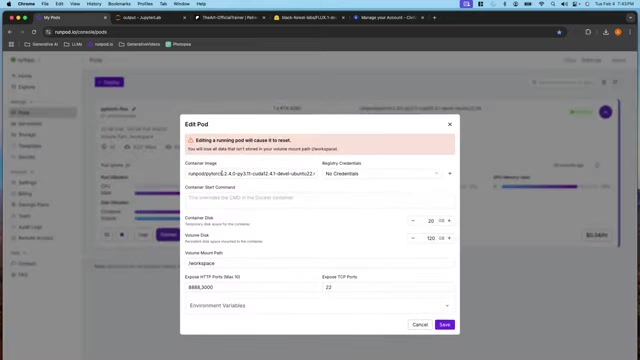Screen dimensions: 640x360
Task: Select Pods in the sidebar
Action: tap(43, 113)
